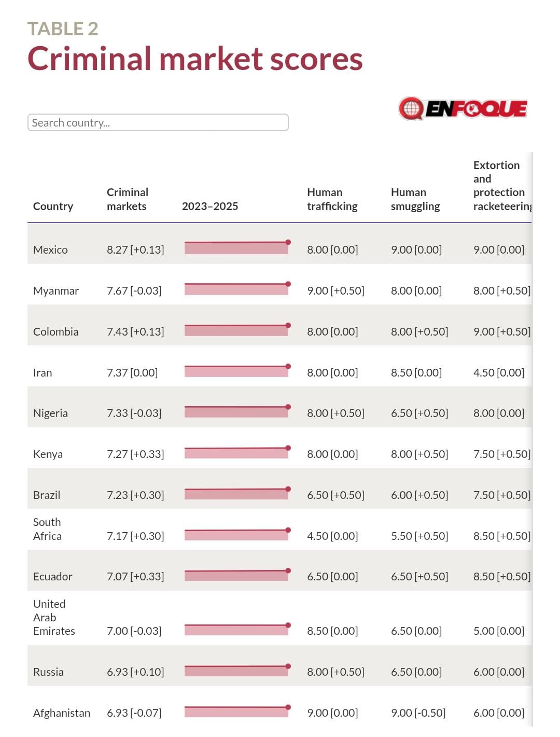This screenshot has width=560, height=737.
Task: Sort by the Human trafficking column header
Action: point(332,199)
